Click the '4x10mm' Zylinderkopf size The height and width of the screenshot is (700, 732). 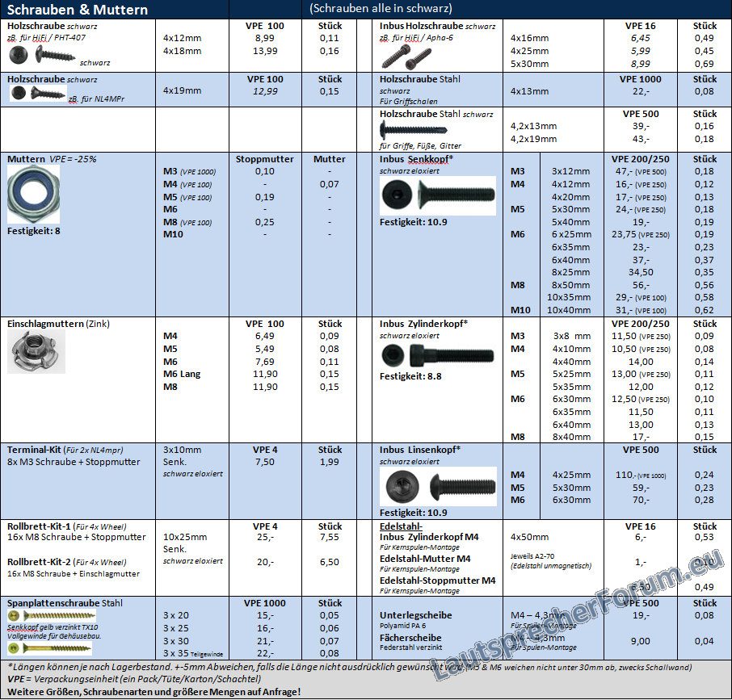pyautogui.click(x=571, y=349)
